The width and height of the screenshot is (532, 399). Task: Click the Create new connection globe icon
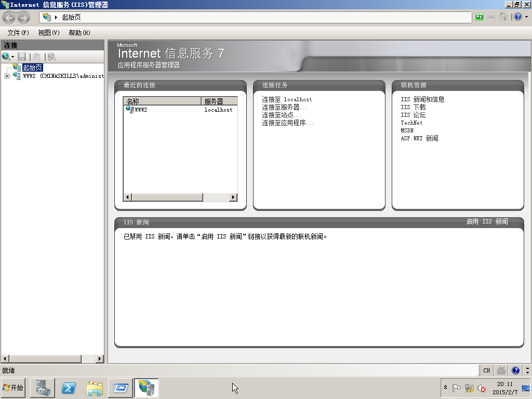coord(6,57)
